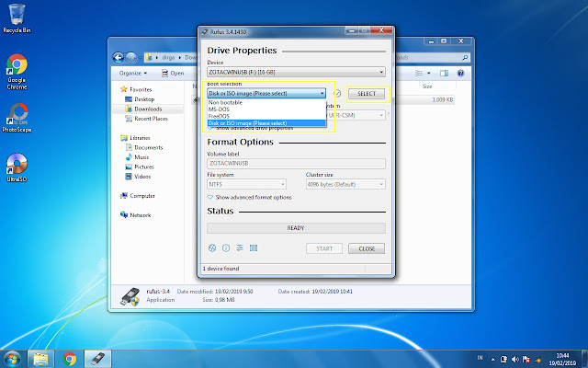Open File Explorer from the taskbar

40,360
